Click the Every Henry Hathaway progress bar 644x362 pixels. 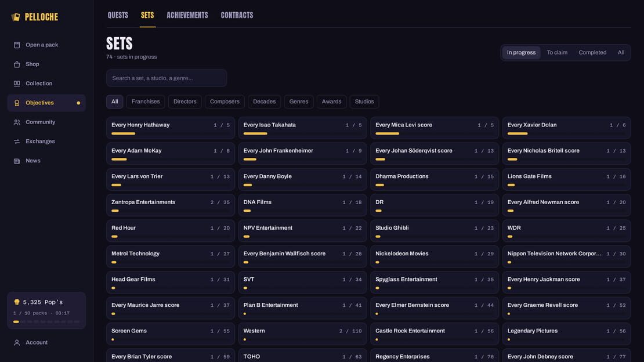tap(171, 133)
